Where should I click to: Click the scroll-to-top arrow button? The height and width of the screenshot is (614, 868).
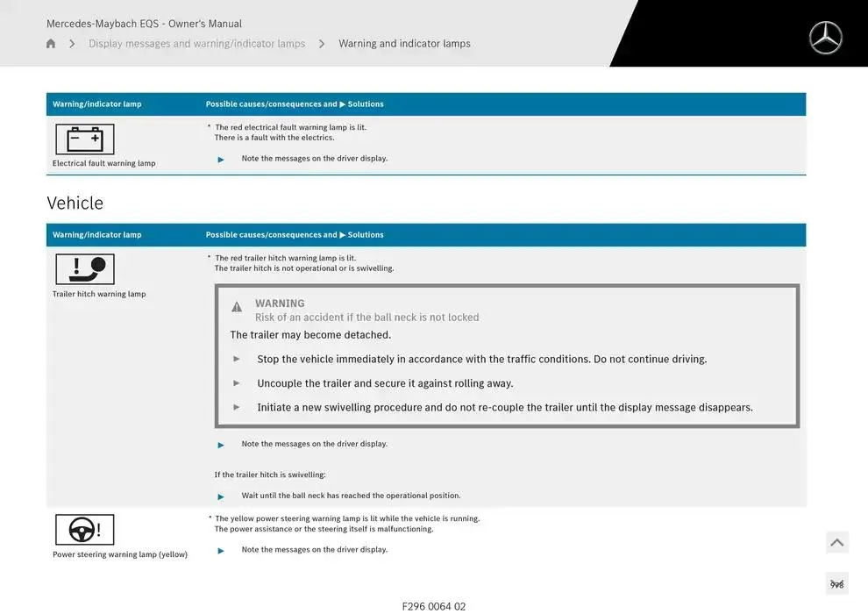coord(836,543)
